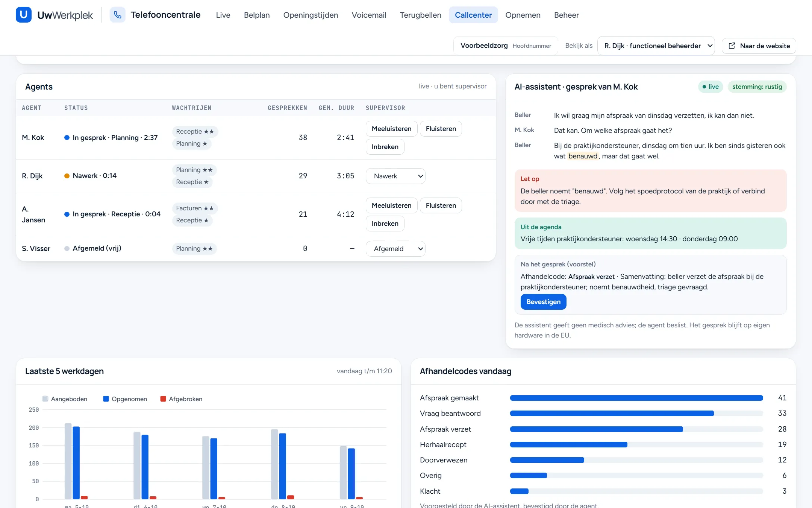Click the highlighted word 'benauwd' in transcript
Image resolution: width=812 pixels, height=508 pixels.
tap(583, 156)
